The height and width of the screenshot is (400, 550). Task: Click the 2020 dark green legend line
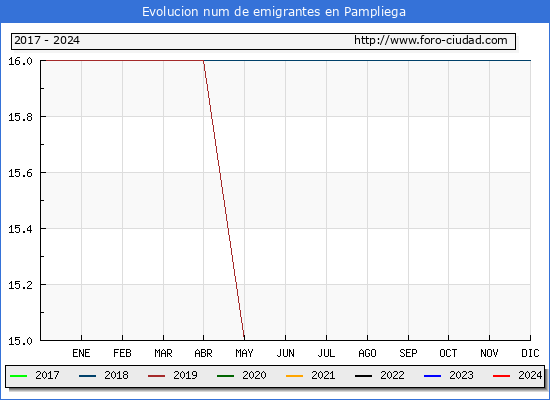tap(226, 376)
